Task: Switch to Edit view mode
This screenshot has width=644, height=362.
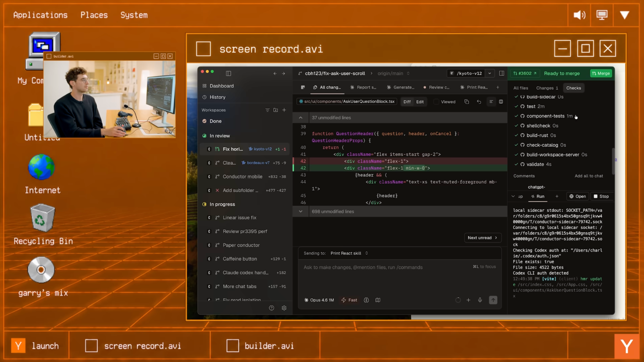Action: coord(420,102)
